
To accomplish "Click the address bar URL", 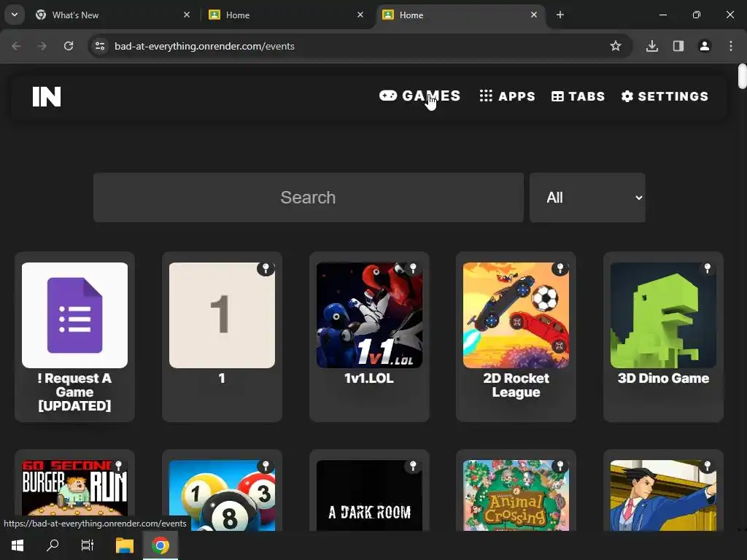I will point(204,46).
